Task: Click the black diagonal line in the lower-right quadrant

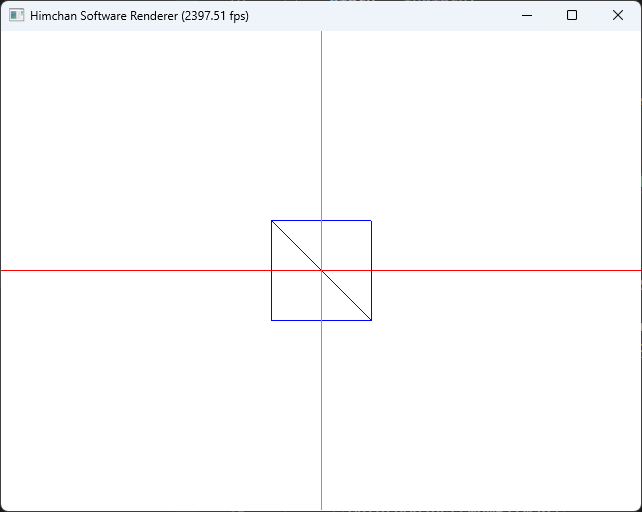Action: coord(346,295)
